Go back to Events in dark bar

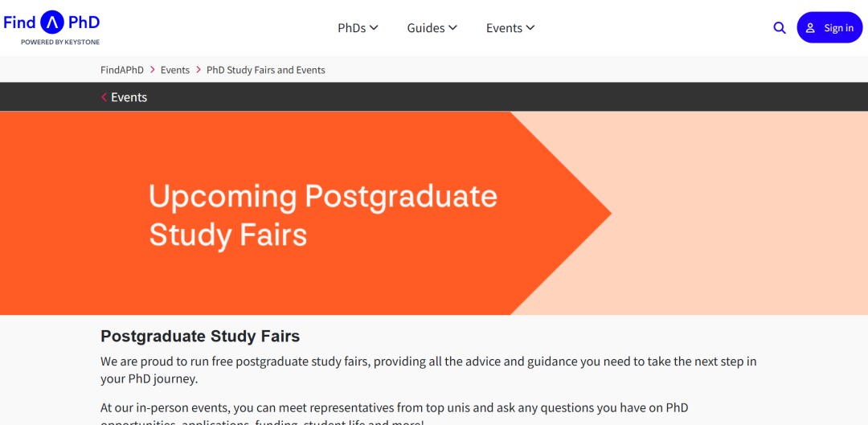129,97
